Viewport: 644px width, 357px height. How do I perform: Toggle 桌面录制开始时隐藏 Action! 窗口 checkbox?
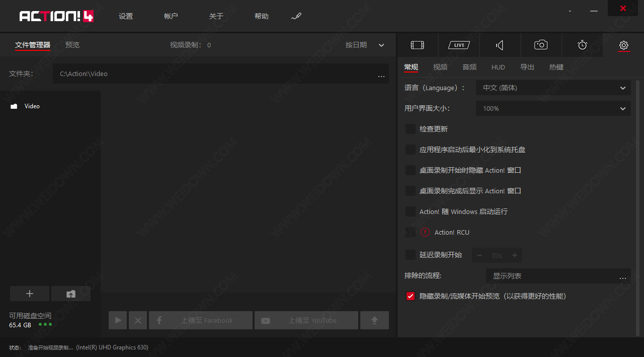click(x=411, y=170)
